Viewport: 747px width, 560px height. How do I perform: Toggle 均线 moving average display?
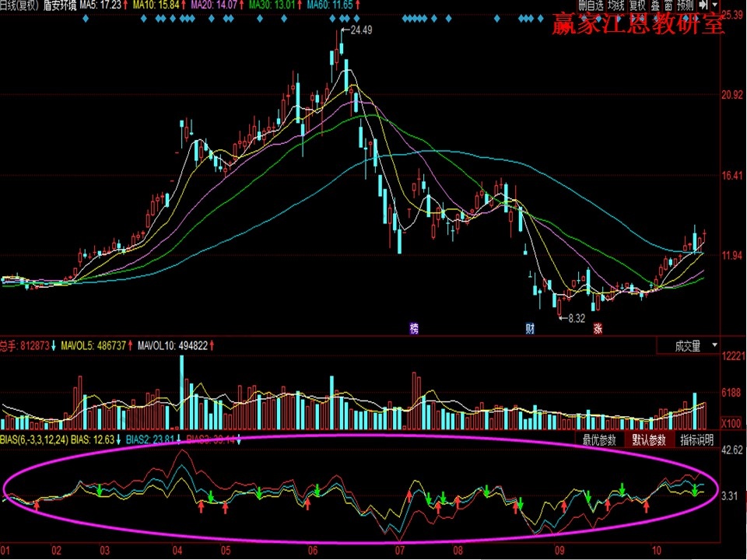click(617, 6)
